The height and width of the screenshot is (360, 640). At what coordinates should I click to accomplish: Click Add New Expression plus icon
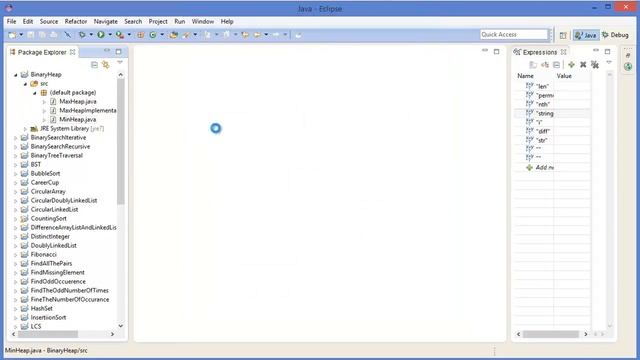click(571, 64)
